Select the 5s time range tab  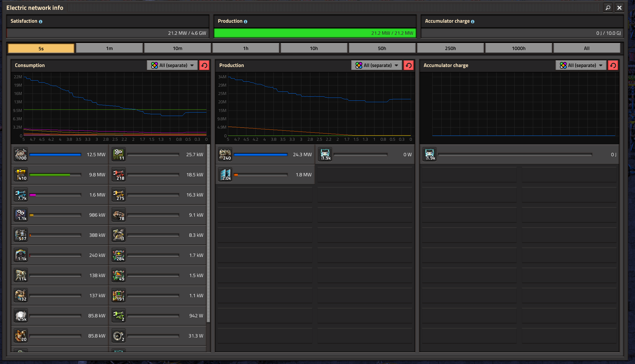tap(41, 48)
